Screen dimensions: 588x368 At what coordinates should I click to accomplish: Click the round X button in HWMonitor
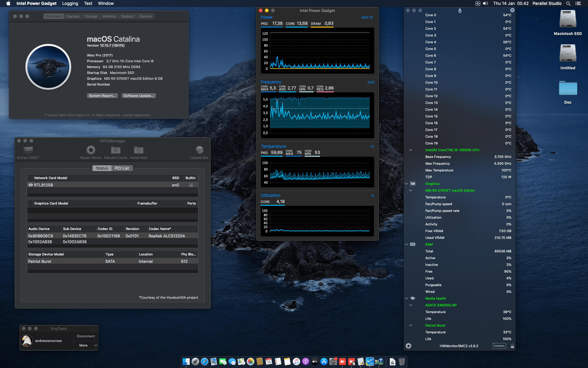512,10
